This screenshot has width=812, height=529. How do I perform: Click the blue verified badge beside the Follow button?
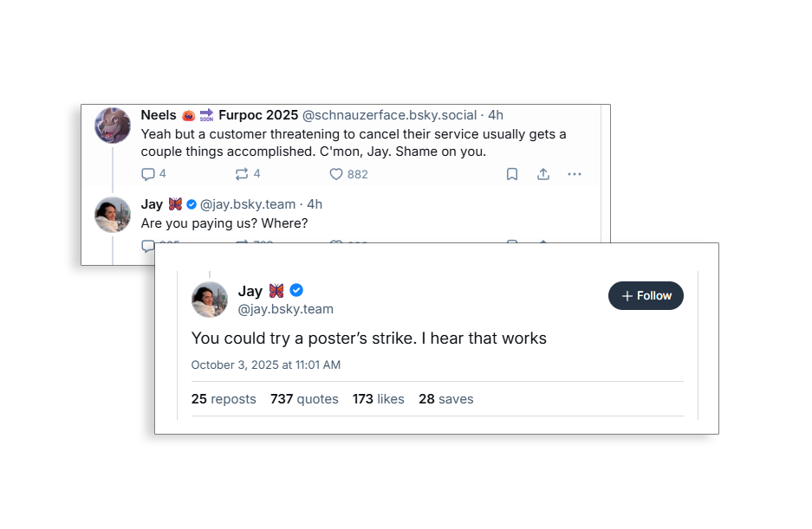(x=296, y=291)
